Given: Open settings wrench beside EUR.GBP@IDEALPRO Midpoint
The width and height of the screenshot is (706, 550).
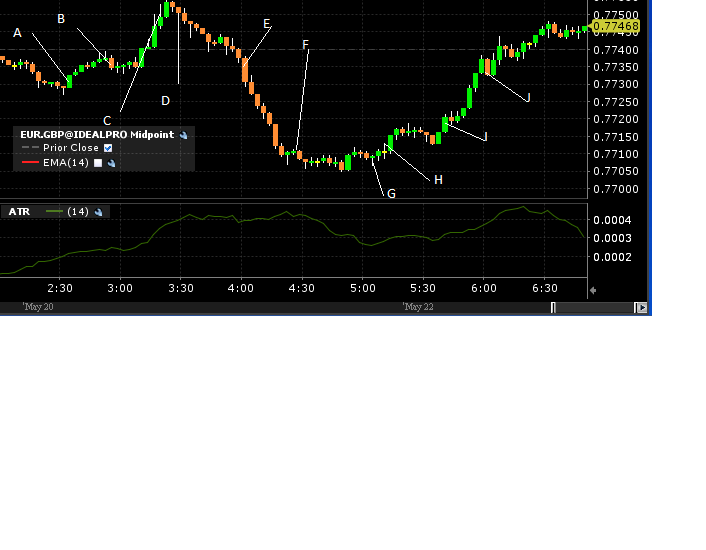Looking at the screenshot, I should [183, 135].
